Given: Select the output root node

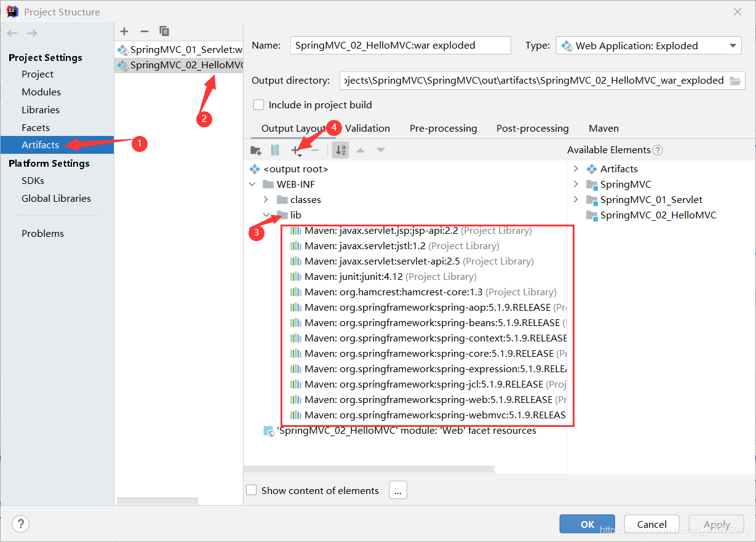Looking at the screenshot, I should pos(289,169).
